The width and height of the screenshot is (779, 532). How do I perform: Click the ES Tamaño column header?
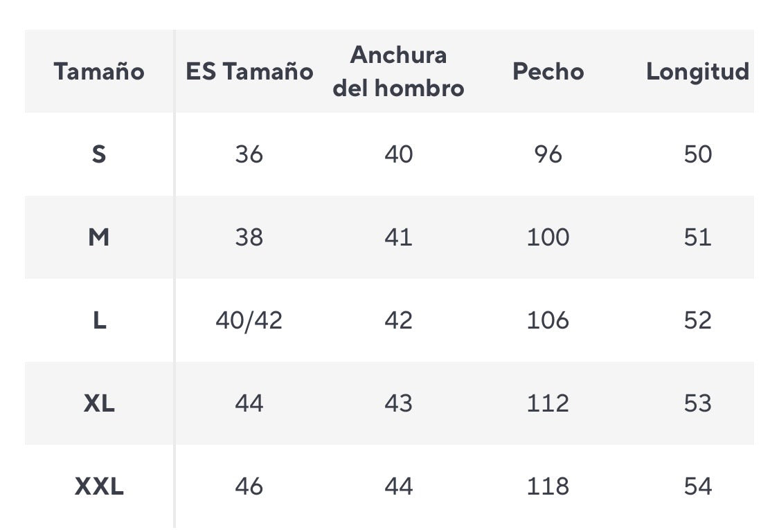tap(249, 71)
